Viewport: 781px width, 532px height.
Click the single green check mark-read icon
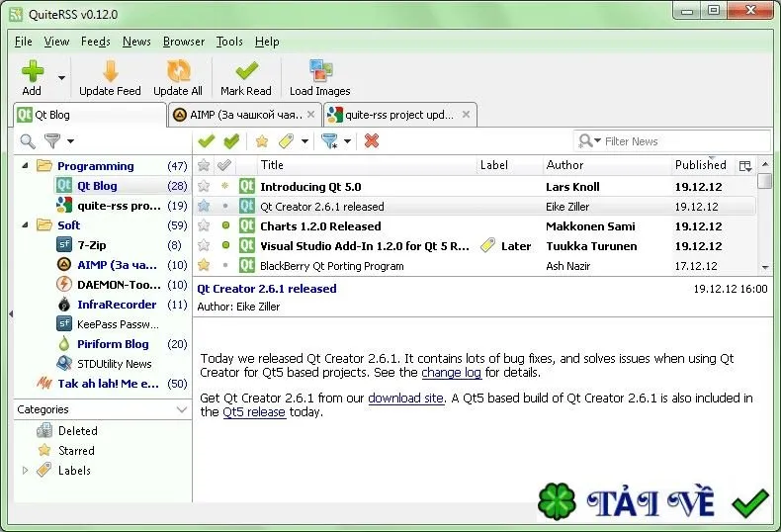click(206, 141)
